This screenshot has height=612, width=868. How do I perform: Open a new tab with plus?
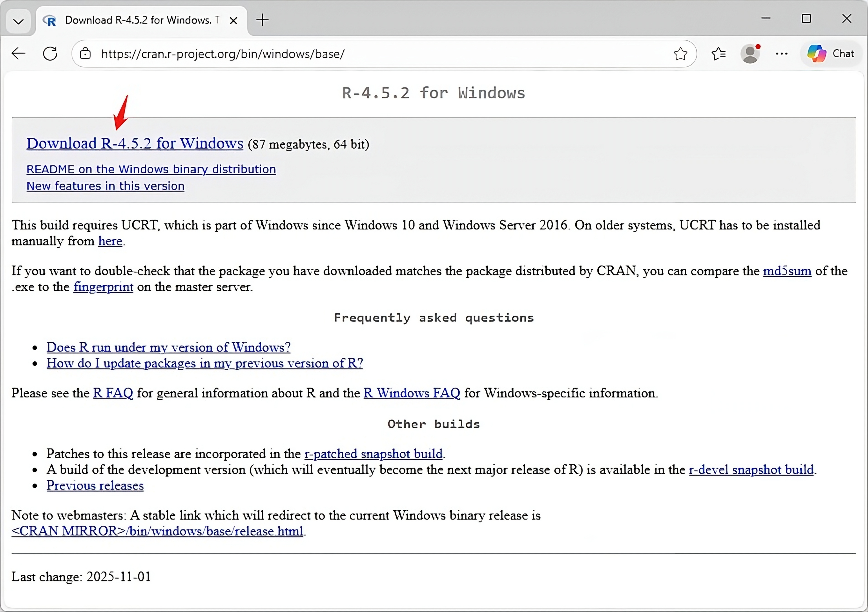[x=262, y=20]
